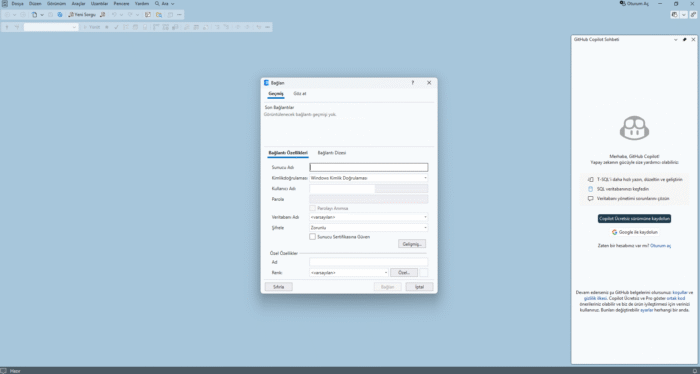Click the Sunucu Adı input field

pyautogui.click(x=369, y=167)
